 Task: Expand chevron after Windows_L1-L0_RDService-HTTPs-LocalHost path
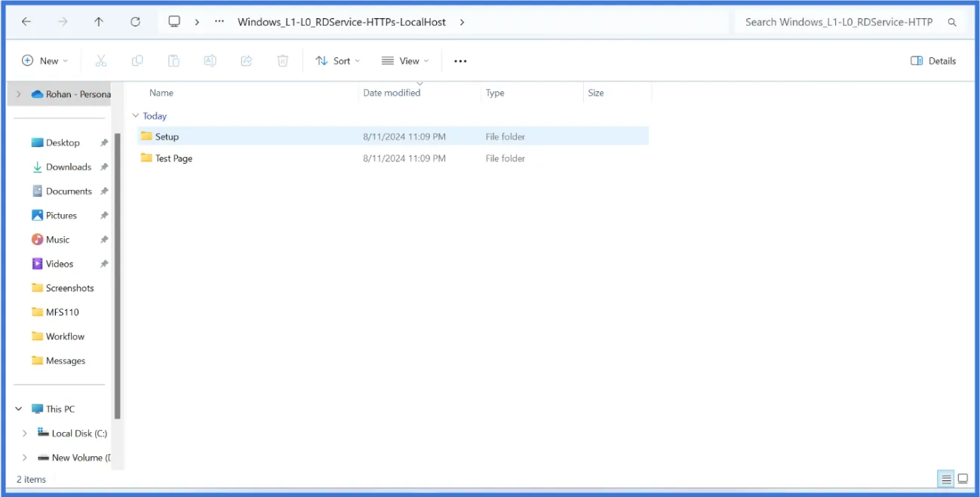tap(462, 22)
